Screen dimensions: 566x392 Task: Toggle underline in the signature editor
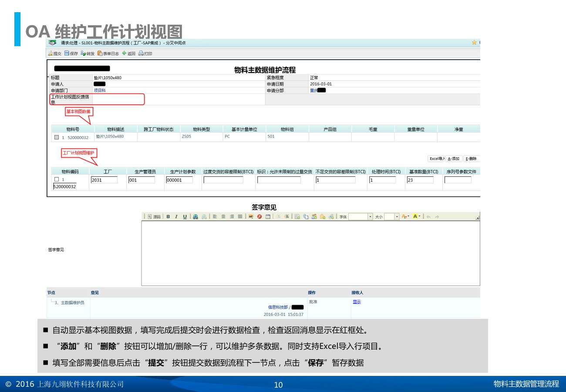pos(185,216)
